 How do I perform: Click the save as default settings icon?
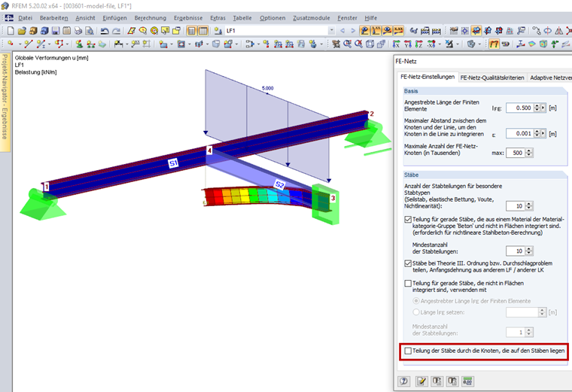point(452,381)
